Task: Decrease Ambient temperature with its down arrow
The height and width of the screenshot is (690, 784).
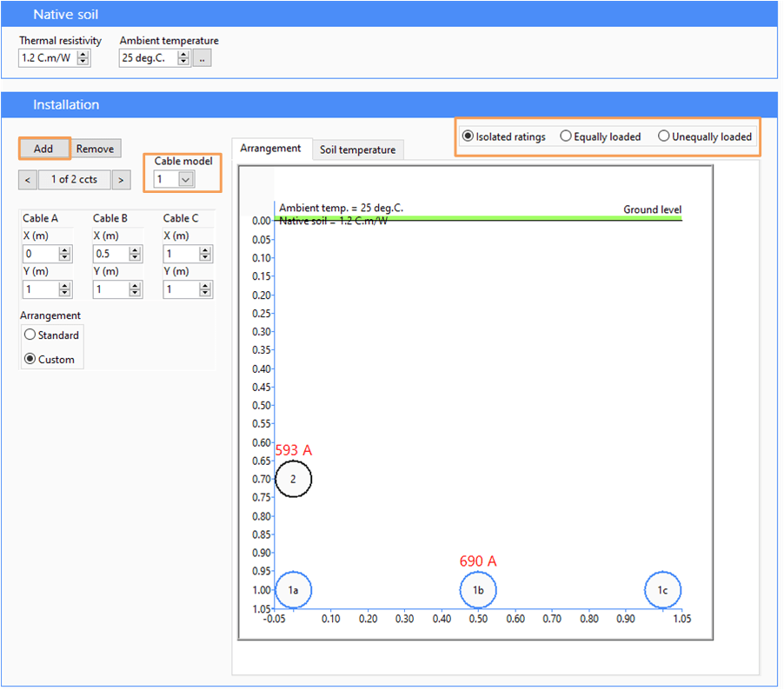Action: click(183, 61)
